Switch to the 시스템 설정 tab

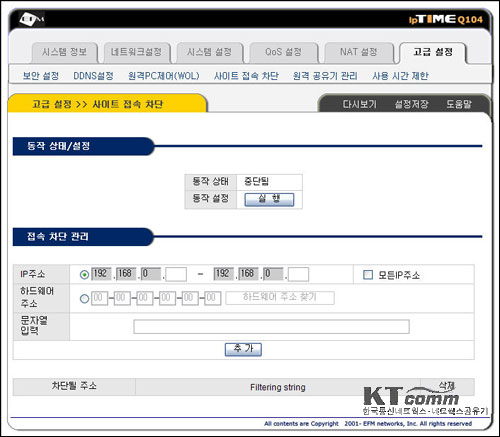[209, 52]
